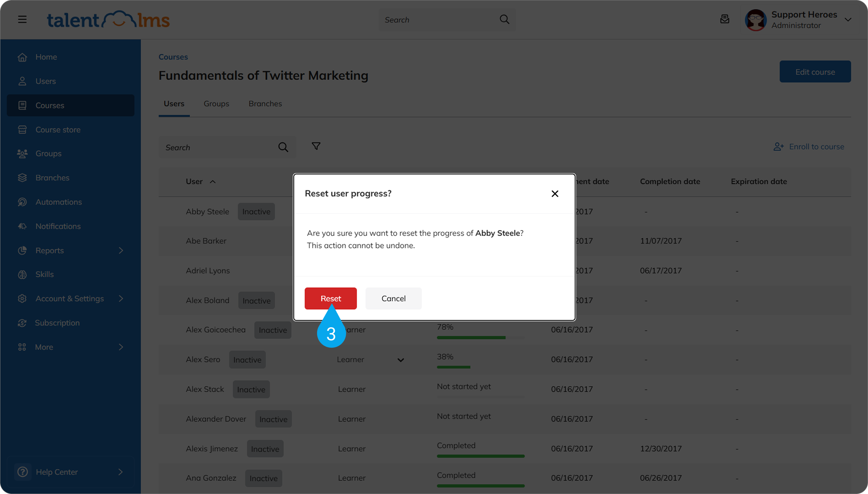Image resolution: width=868 pixels, height=494 pixels.
Task: Click Enroll to course link
Action: [x=809, y=147]
